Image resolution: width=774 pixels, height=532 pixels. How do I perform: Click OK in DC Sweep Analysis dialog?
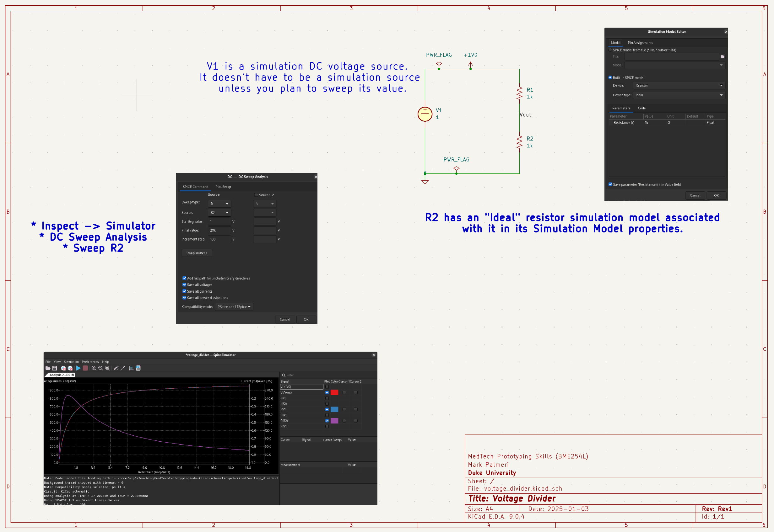click(x=306, y=319)
